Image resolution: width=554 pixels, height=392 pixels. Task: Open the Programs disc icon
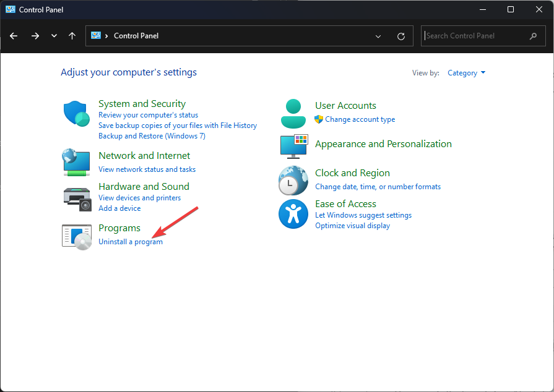(x=77, y=237)
